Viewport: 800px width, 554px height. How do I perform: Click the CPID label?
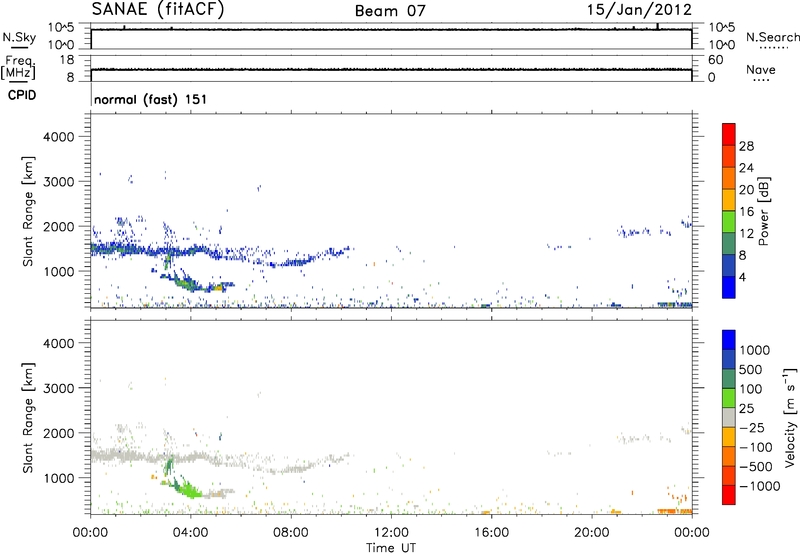[22, 95]
